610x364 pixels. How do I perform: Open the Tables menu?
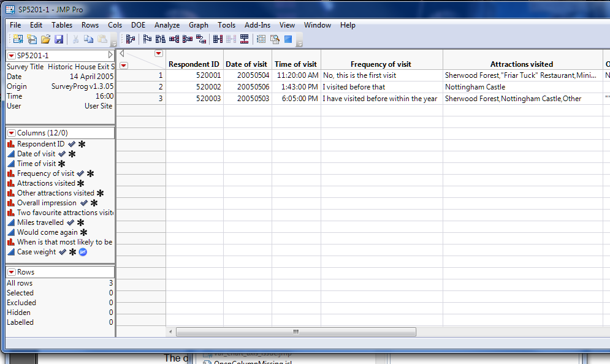pos(62,25)
